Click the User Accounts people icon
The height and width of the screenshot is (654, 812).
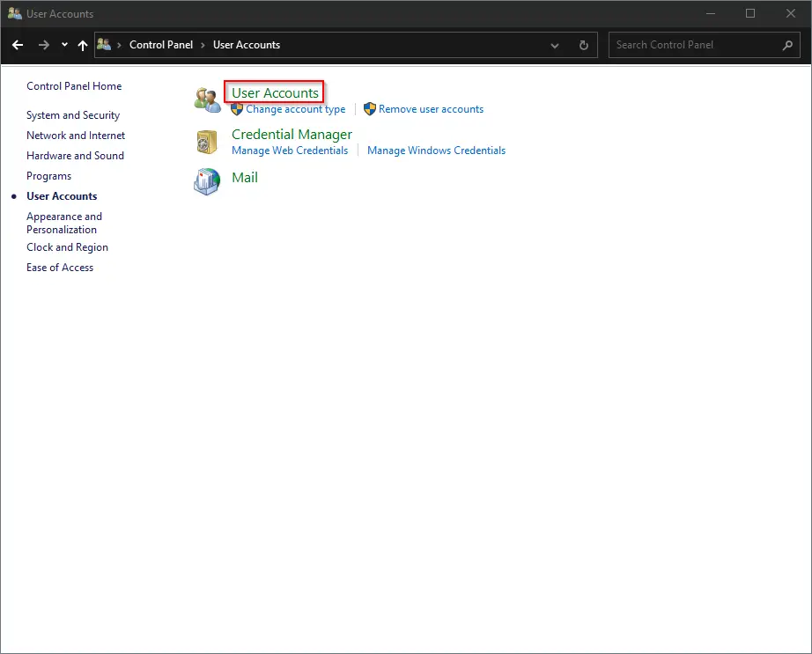(x=208, y=100)
